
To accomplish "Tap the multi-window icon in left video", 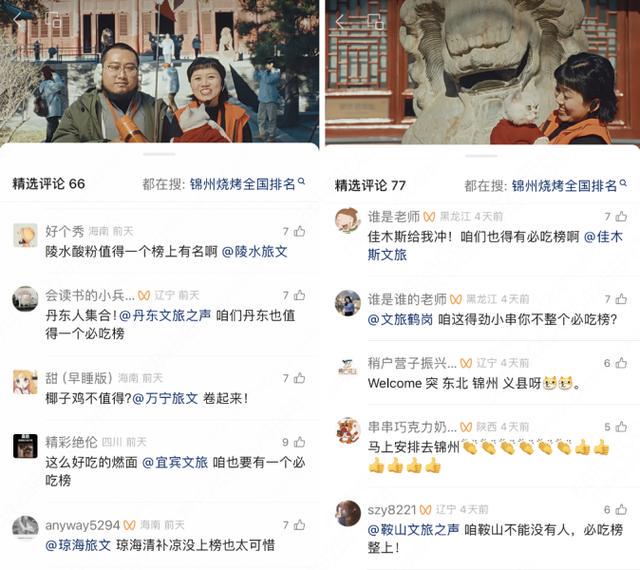I will (x=53, y=20).
